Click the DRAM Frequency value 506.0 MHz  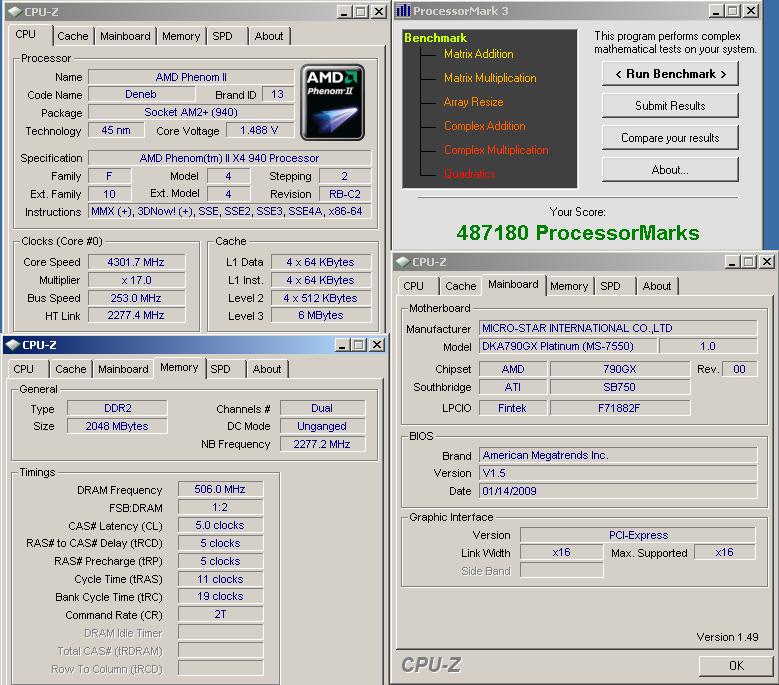click(x=220, y=489)
